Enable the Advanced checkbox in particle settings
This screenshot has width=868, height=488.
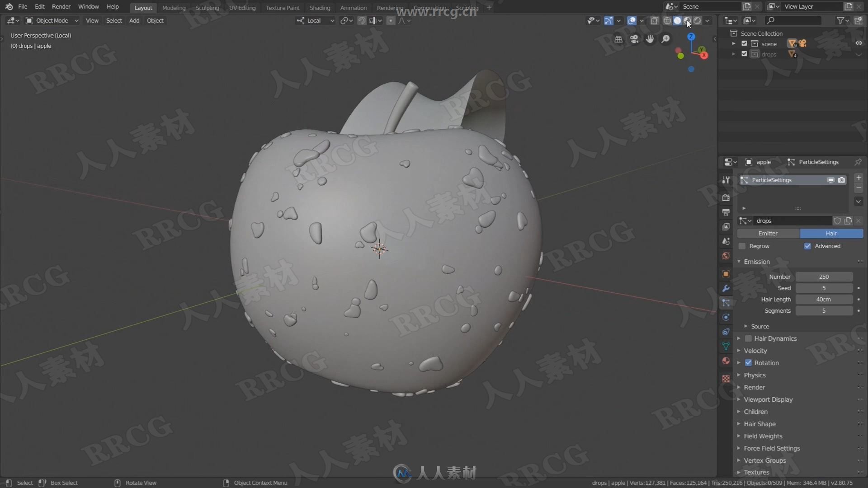point(808,245)
